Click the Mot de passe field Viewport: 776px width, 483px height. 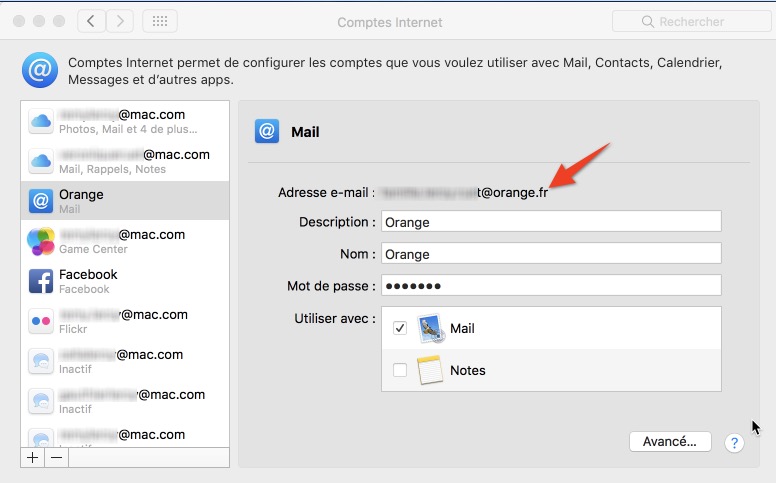[x=551, y=286]
